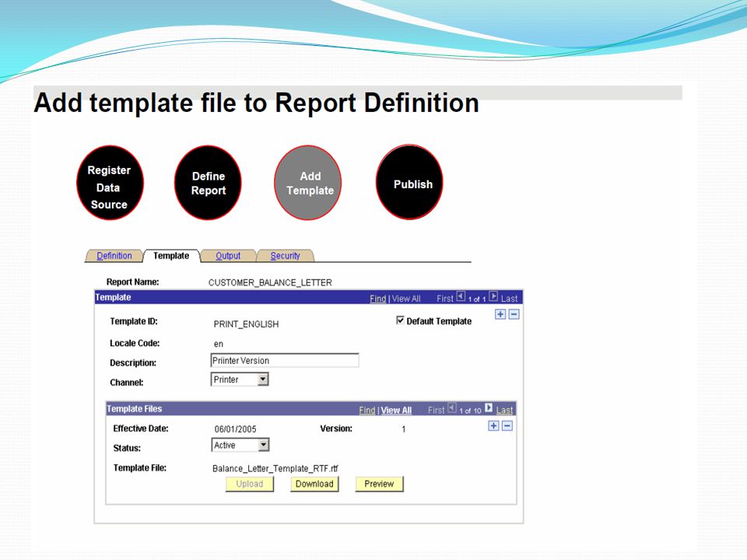Add a Template Files row with plus icon
The width and height of the screenshot is (747, 560).
click(x=493, y=425)
